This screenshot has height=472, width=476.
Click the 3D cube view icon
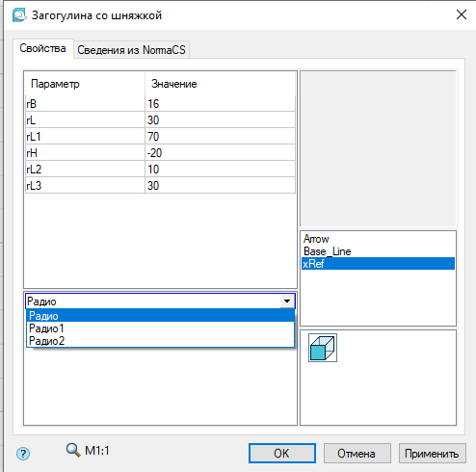tap(323, 348)
